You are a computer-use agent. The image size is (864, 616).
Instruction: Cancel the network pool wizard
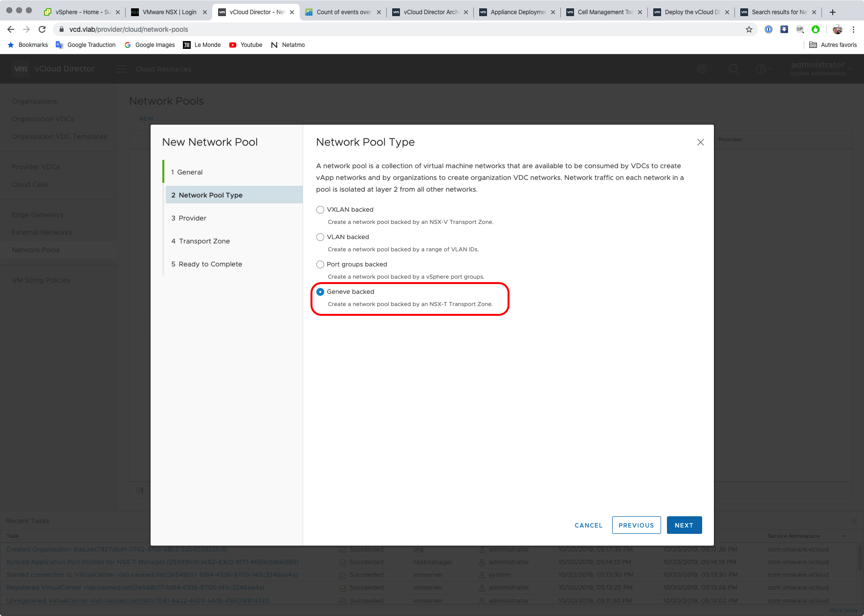pos(588,525)
